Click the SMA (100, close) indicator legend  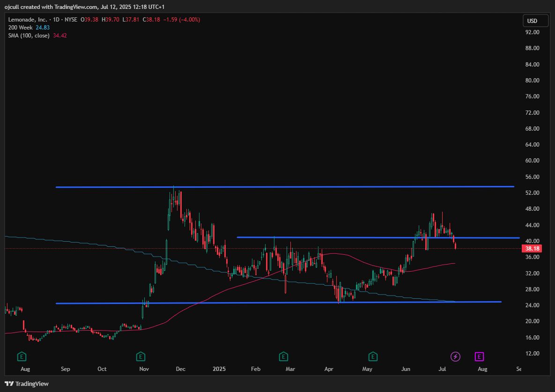[x=29, y=36]
